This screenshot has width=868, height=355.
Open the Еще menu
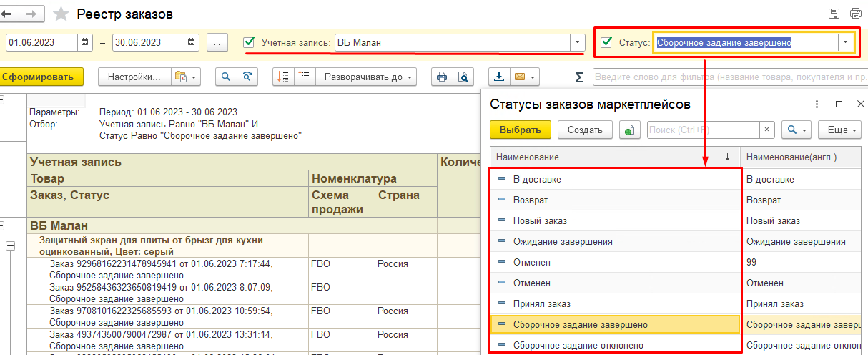click(840, 130)
